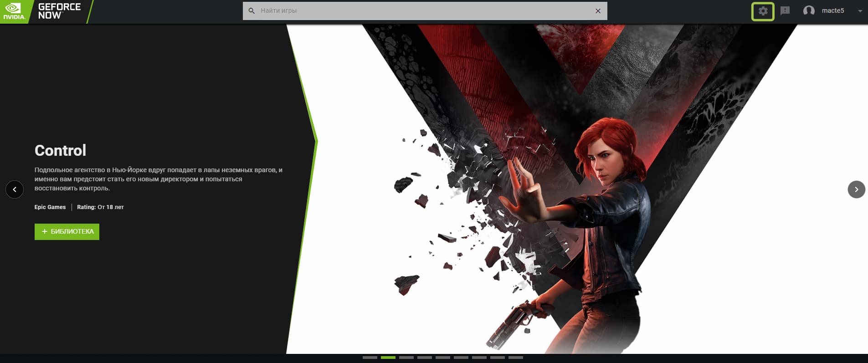Open settings via the gear icon
Screen dimensions: 868x363
coord(763,11)
